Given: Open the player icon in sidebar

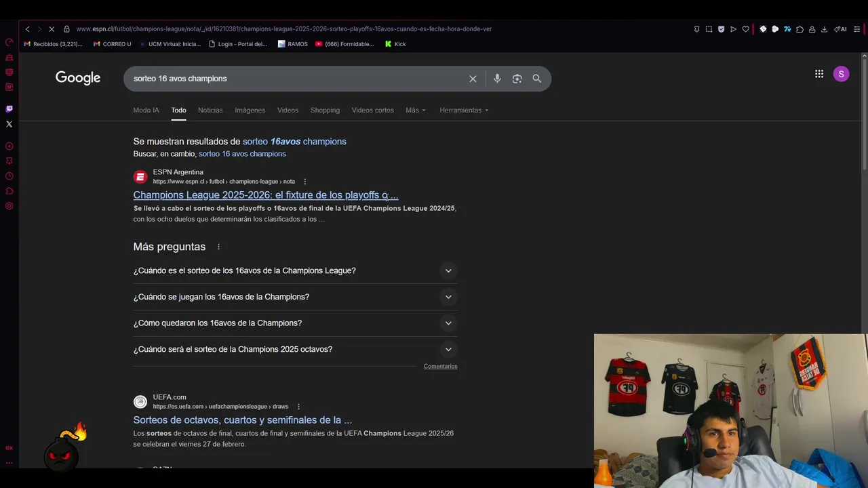Looking at the screenshot, I should tap(9, 146).
